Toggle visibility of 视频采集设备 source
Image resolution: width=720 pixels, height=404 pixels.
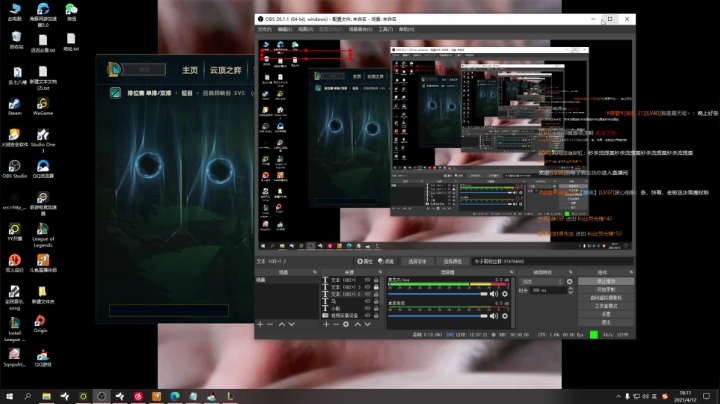point(367,315)
